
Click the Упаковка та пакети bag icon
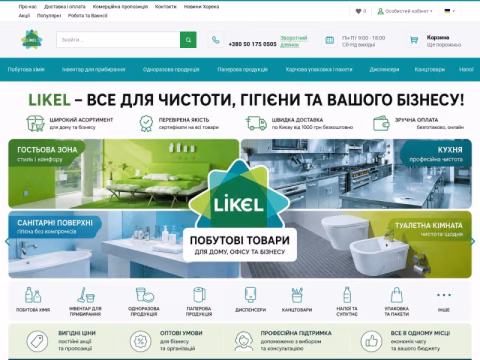coord(397,295)
